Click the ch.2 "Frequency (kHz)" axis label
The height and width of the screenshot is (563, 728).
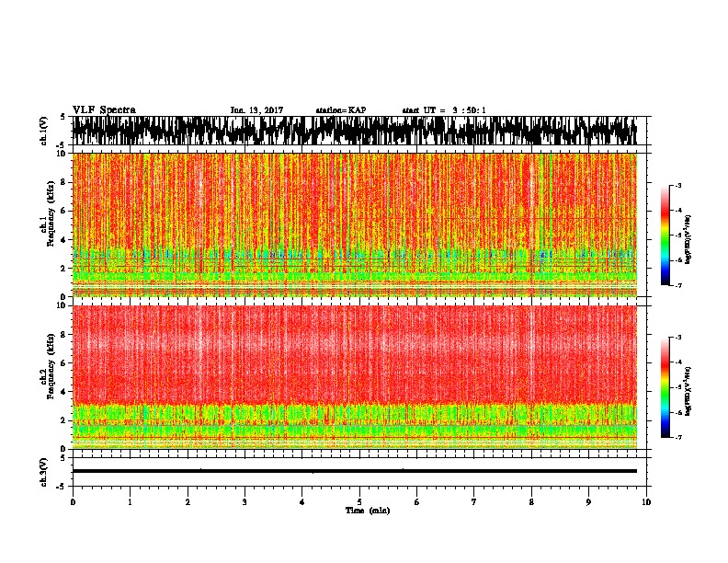click(51, 366)
